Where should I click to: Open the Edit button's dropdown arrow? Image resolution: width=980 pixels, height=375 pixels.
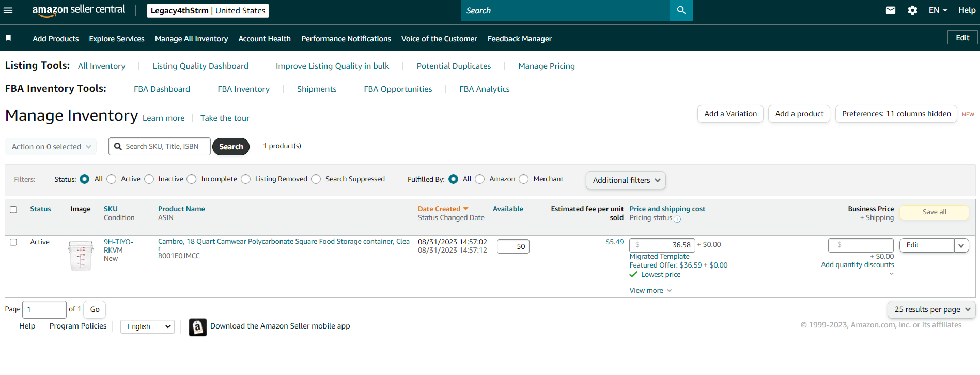pyautogui.click(x=961, y=245)
